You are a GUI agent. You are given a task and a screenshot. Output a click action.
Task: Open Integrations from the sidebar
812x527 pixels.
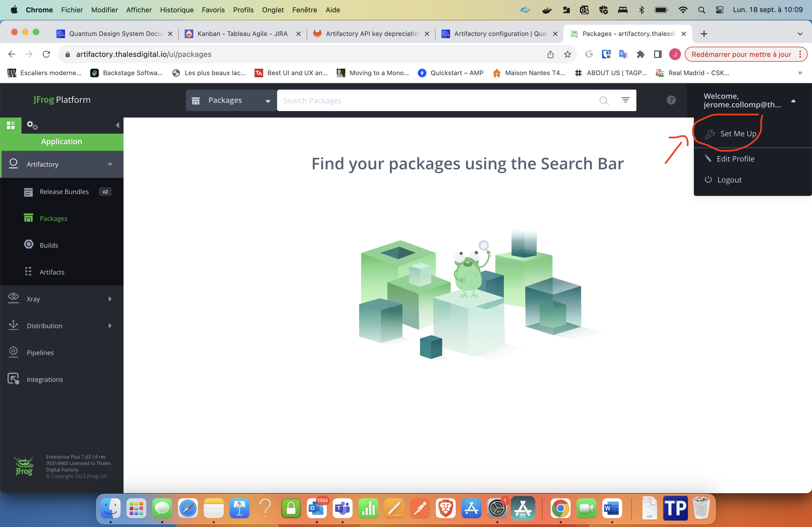tap(45, 379)
